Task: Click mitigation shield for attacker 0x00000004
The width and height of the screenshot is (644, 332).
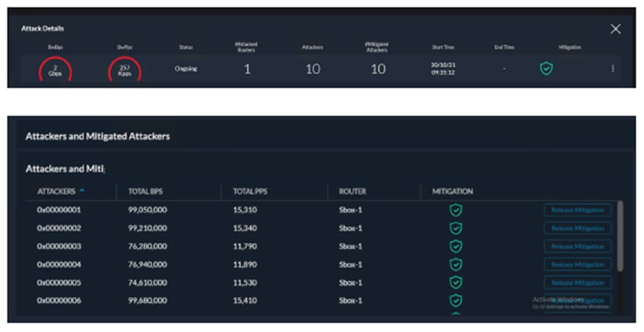Action: [456, 265]
